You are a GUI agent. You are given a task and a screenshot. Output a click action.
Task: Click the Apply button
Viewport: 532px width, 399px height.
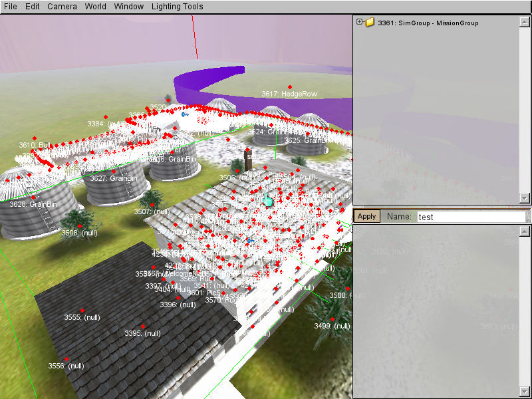tap(367, 217)
